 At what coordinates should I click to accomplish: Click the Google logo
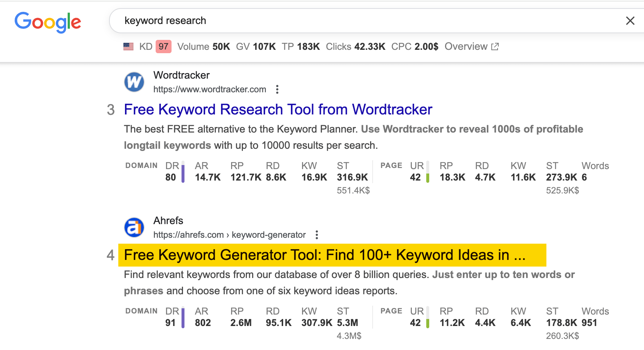pos(48,22)
